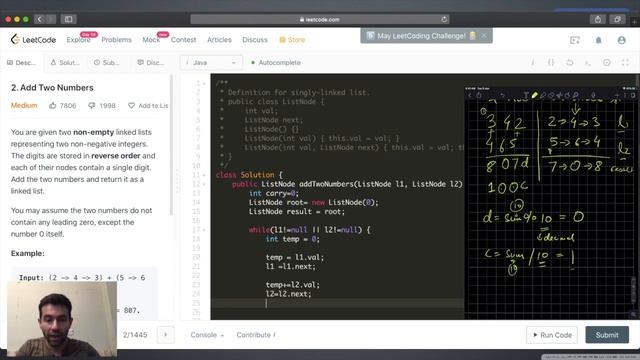This screenshot has width=640, height=360.
Task: Select the green highlighter pen in notes app
Action: click(534, 95)
